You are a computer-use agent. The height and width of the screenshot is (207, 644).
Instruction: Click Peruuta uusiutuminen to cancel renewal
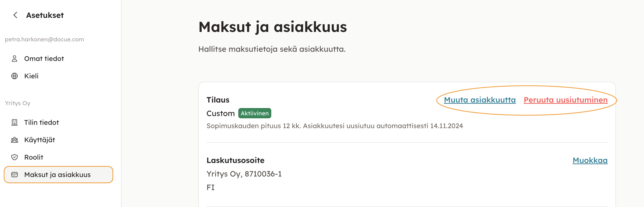[565, 100]
